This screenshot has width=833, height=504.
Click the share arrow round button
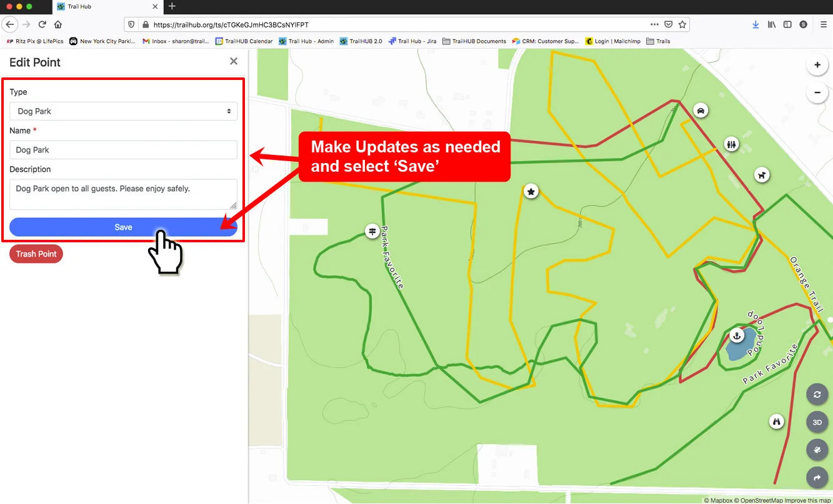(817, 478)
